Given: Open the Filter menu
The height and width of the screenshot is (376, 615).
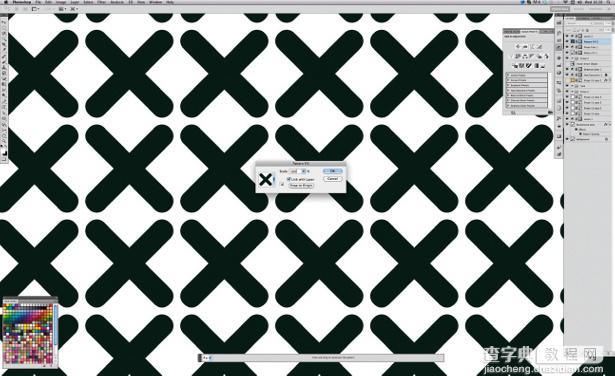Looking at the screenshot, I should coord(102,2).
